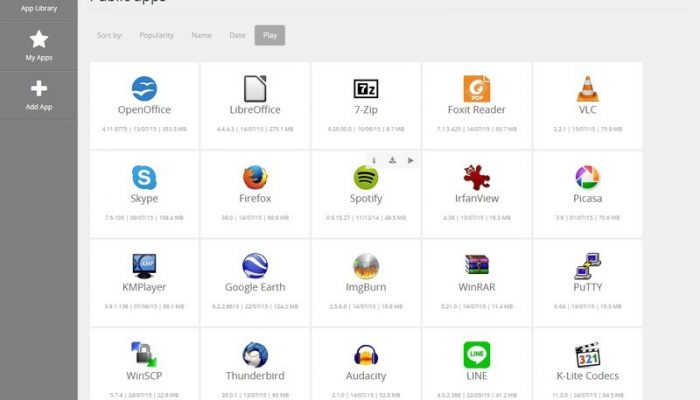Select the IrfanView app icon

coord(477,177)
